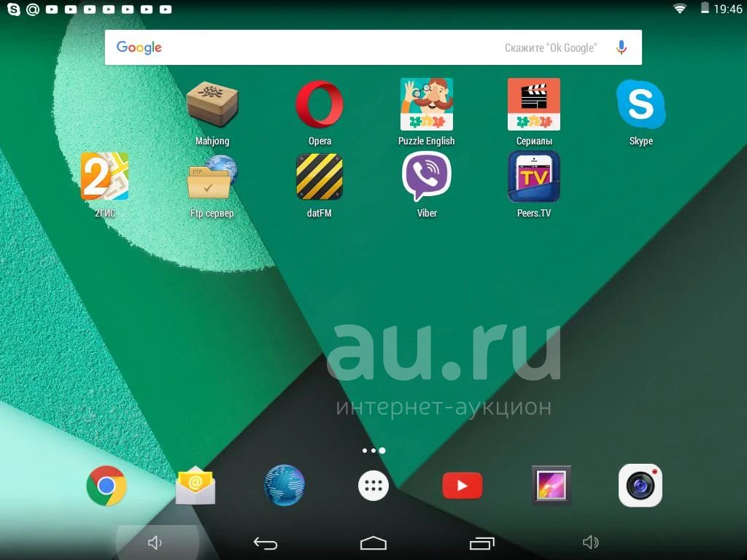Tap the battery status icon
The image size is (747, 560).
(x=705, y=8)
